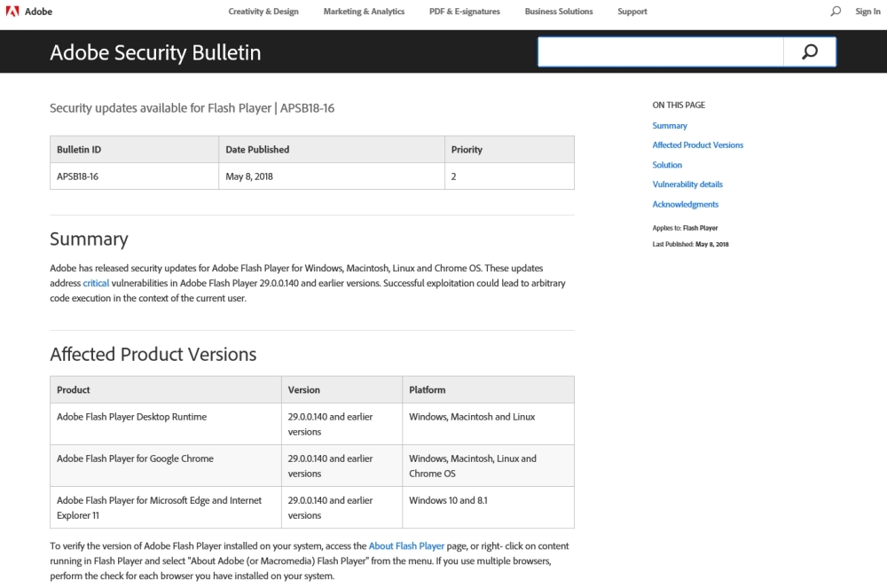This screenshot has width=887, height=588.
Task: Open the top navigation search magnifier
Action: point(836,12)
